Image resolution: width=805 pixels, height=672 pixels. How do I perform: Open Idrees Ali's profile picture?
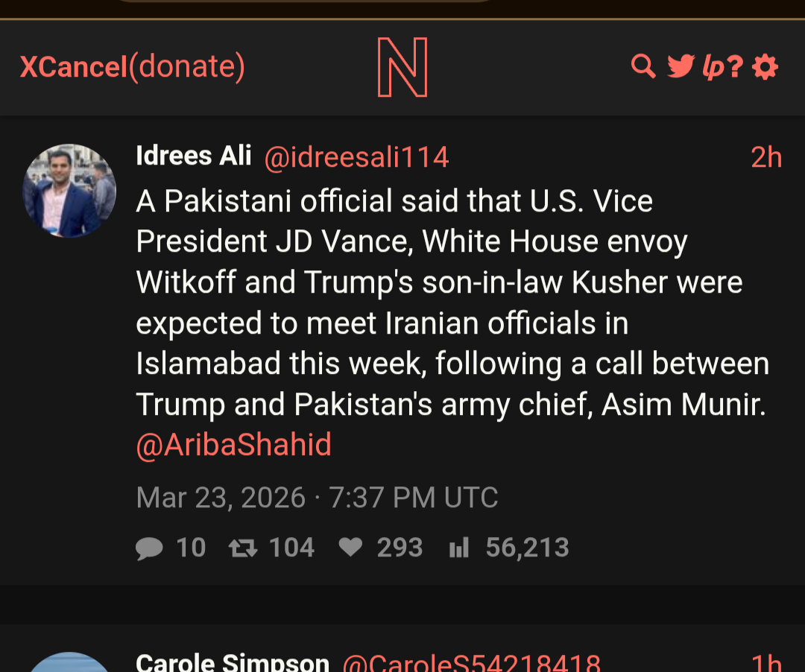tap(69, 191)
